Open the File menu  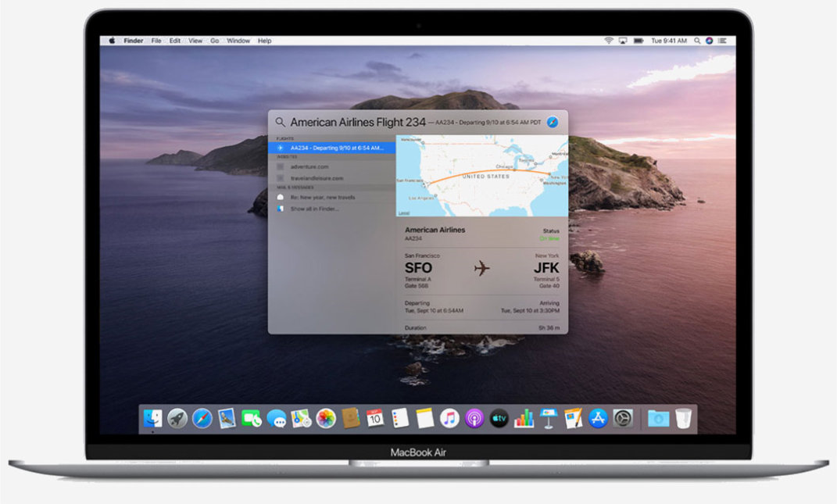(156, 41)
